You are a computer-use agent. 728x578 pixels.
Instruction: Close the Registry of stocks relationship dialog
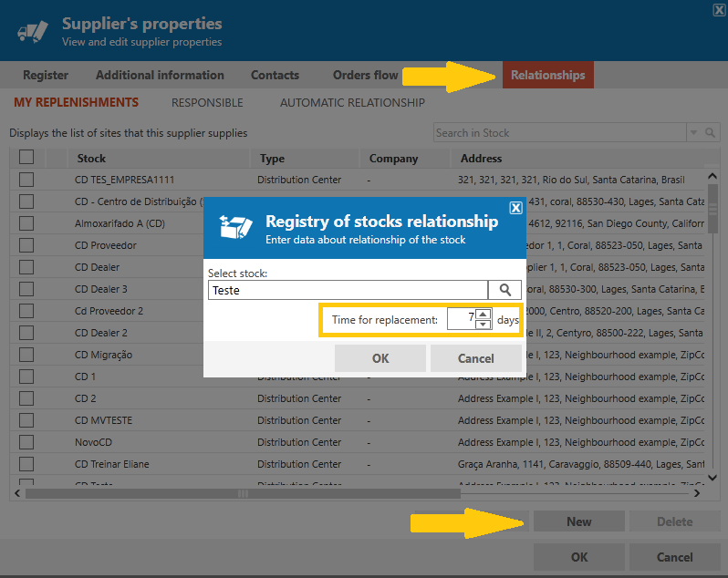515,208
